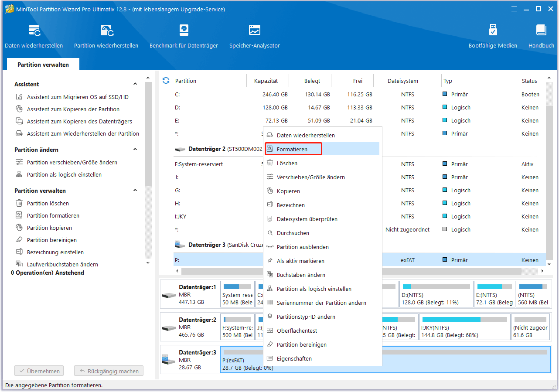Choose Kopieren in the context menu
The height and width of the screenshot is (392, 559).
[x=323, y=191]
